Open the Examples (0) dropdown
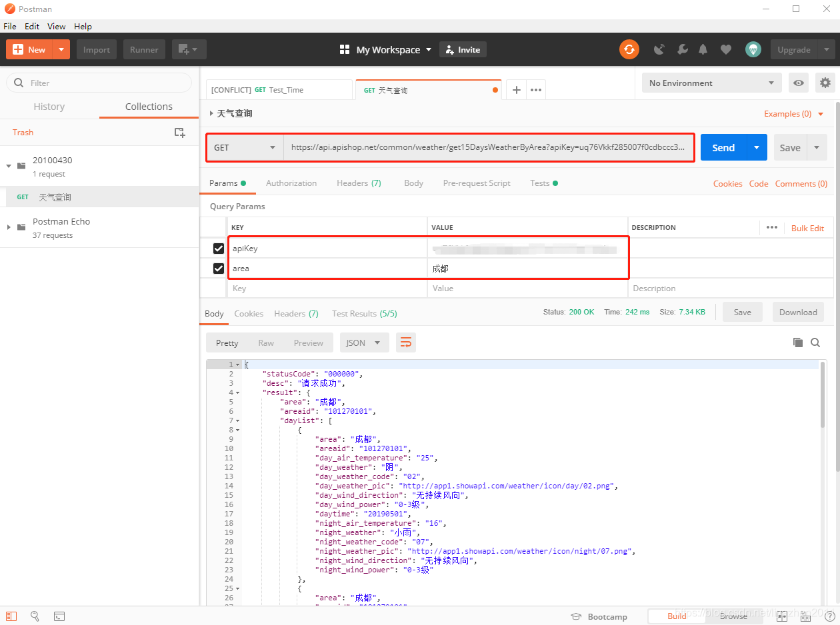This screenshot has width=840, height=625. (x=793, y=114)
